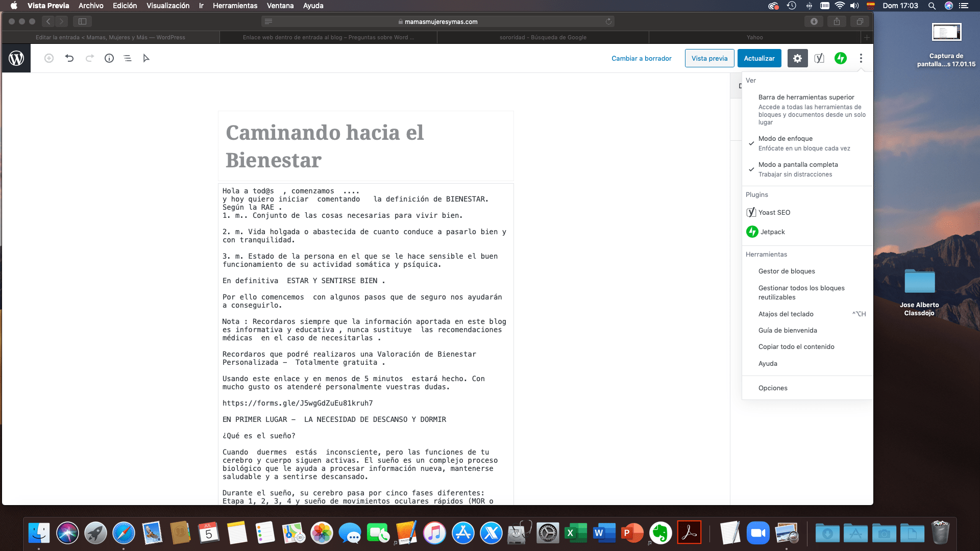Screen dimensions: 980x551
Task: Undo the last change
Action: click(x=69, y=58)
